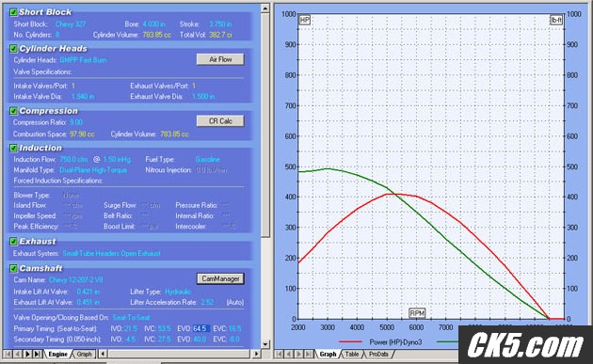
Task: Click the engine panel scroll-left arrow
Action: [x=103, y=355]
